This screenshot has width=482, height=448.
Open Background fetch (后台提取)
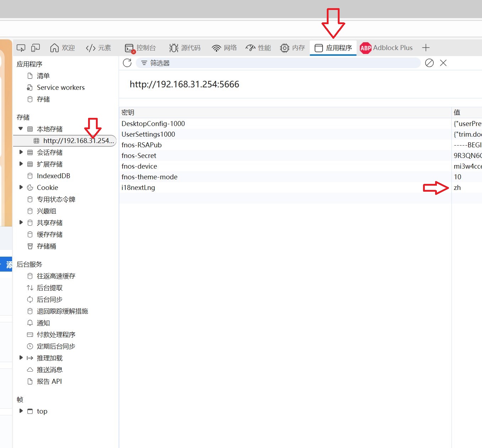[x=49, y=288]
